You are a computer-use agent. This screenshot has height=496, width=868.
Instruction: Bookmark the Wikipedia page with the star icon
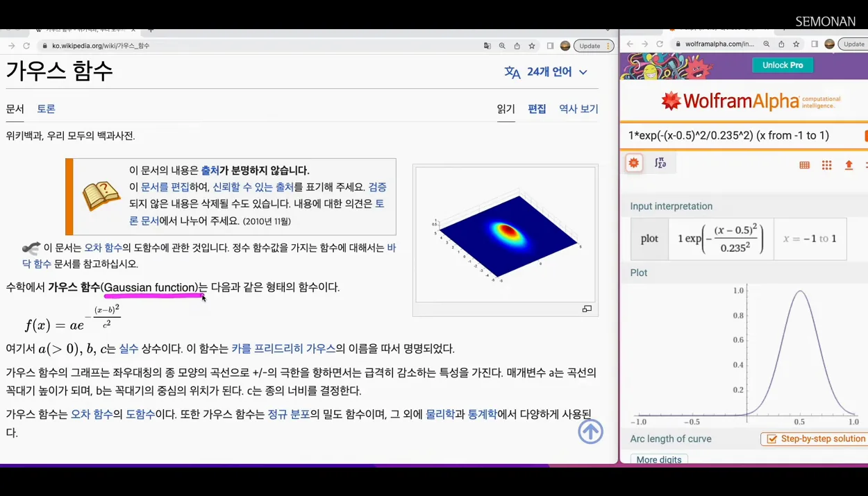[x=532, y=46]
